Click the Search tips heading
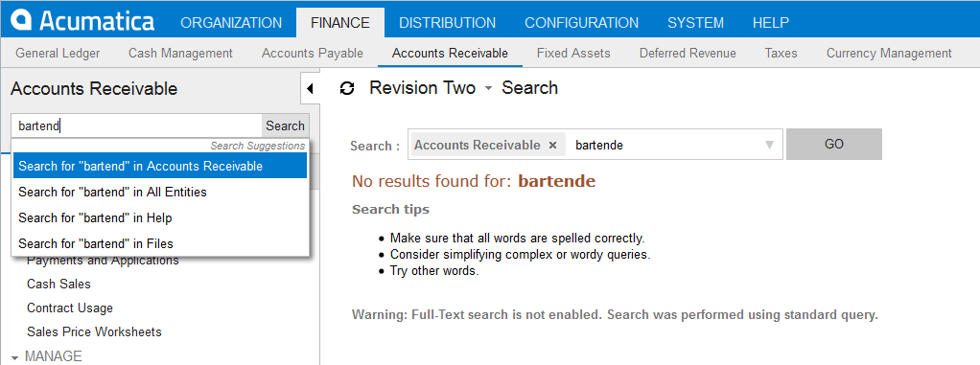980x365 pixels. pyautogui.click(x=390, y=209)
